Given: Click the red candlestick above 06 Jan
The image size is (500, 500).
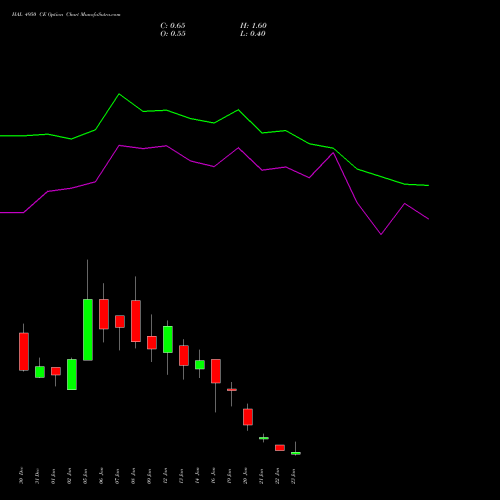Looking at the screenshot, I should click(x=104, y=314).
